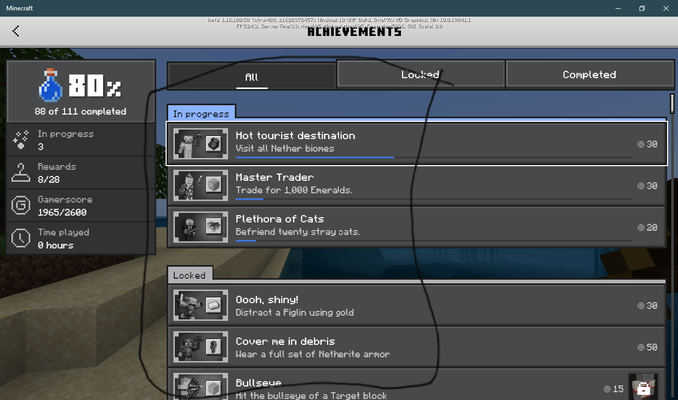Click the Locked section header label
Image resolution: width=678 pixels, height=400 pixels.
(x=189, y=275)
